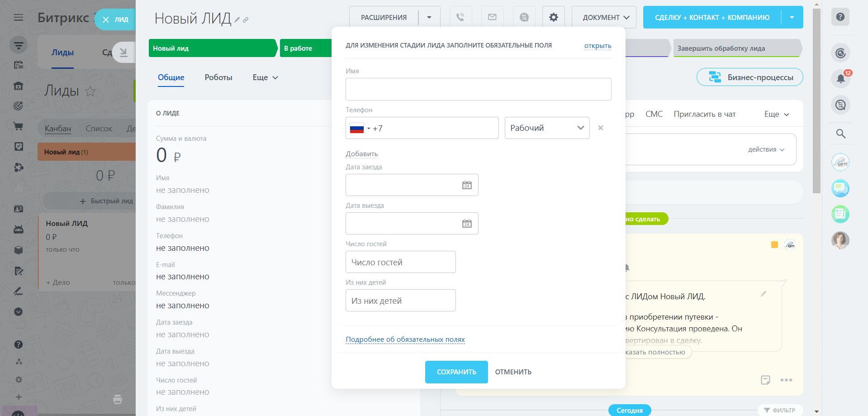Select the phone country flag dropdown
The width and height of the screenshot is (868, 416).
[x=360, y=128]
